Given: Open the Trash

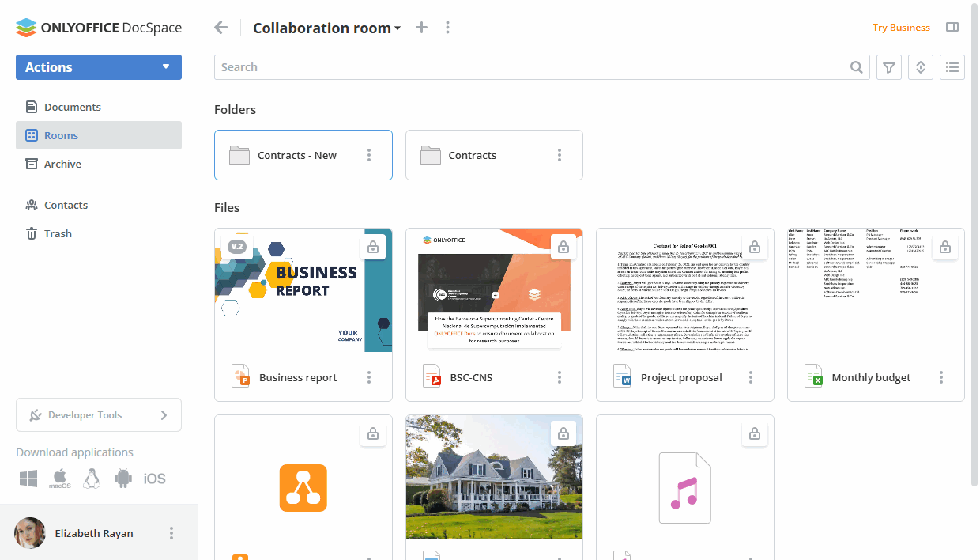Looking at the screenshot, I should tap(99, 233).
